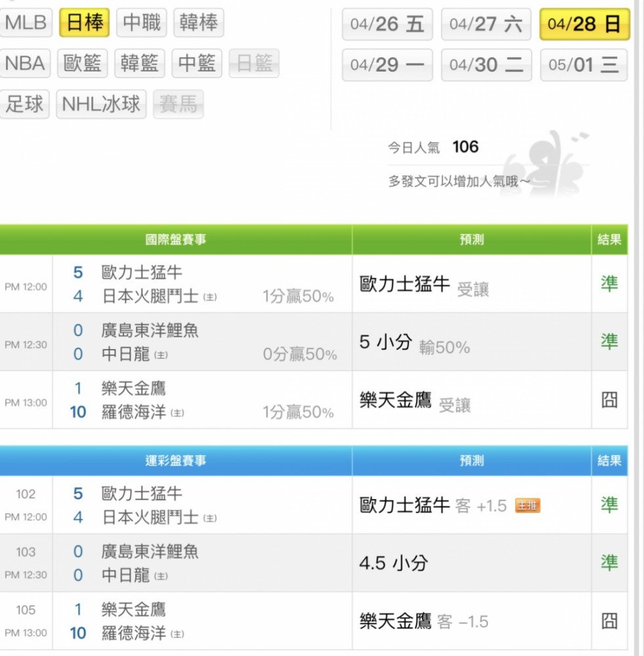Screen dimensions: 644x656
Task: Click the 國際盤賽事 table header
Action: [x=175, y=239]
